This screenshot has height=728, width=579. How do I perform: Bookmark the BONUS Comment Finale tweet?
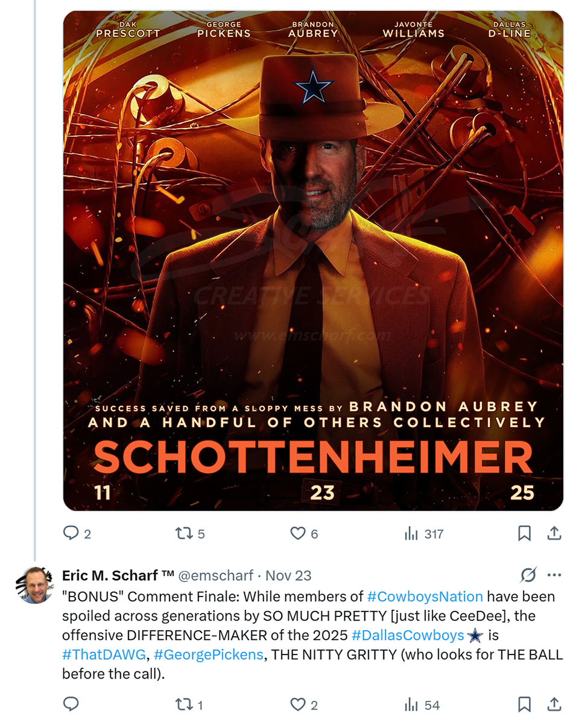tap(524, 704)
